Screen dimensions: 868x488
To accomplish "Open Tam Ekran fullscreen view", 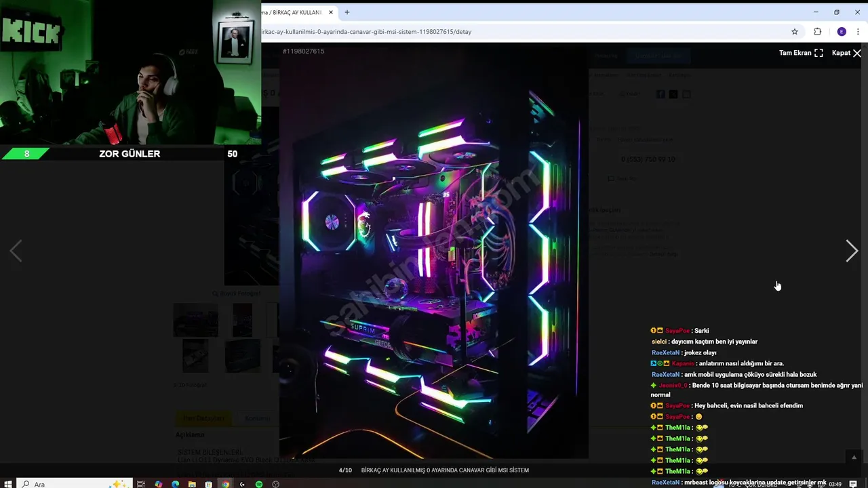I will pyautogui.click(x=801, y=53).
